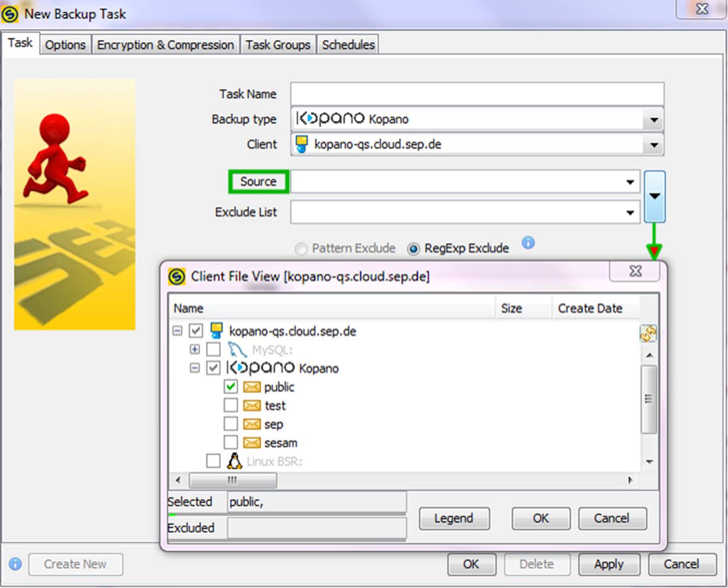Click the Excluded field
The height and width of the screenshot is (588, 728).
(x=317, y=528)
